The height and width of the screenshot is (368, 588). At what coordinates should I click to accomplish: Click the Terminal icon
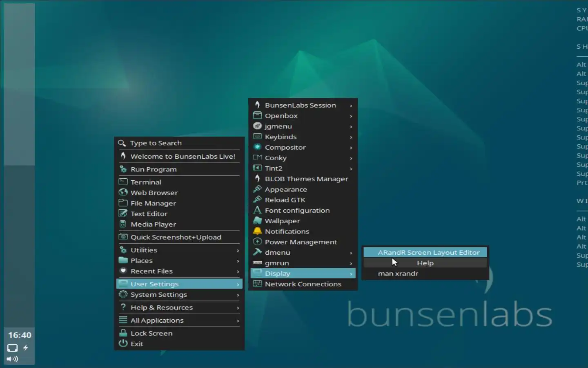coord(123,182)
